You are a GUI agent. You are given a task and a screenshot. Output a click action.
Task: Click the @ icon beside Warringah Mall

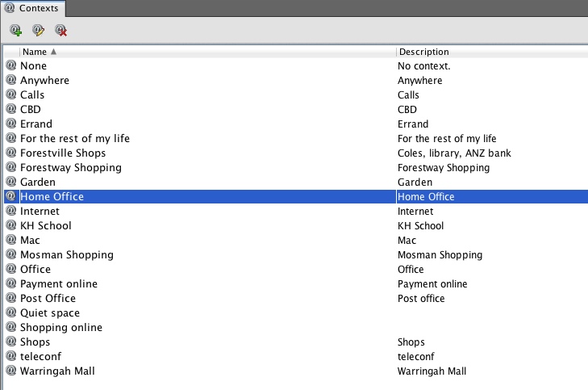pos(11,371)
